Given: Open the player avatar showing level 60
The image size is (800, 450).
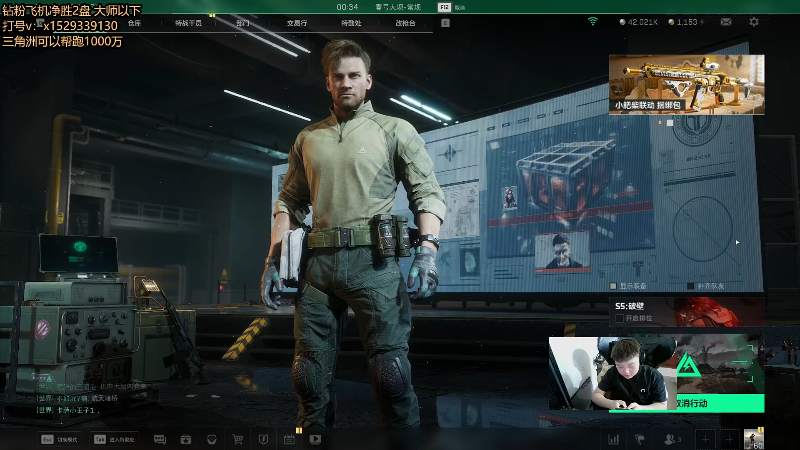Looking at the screenshot, I should pyautogui.click(x=754, y=439).
